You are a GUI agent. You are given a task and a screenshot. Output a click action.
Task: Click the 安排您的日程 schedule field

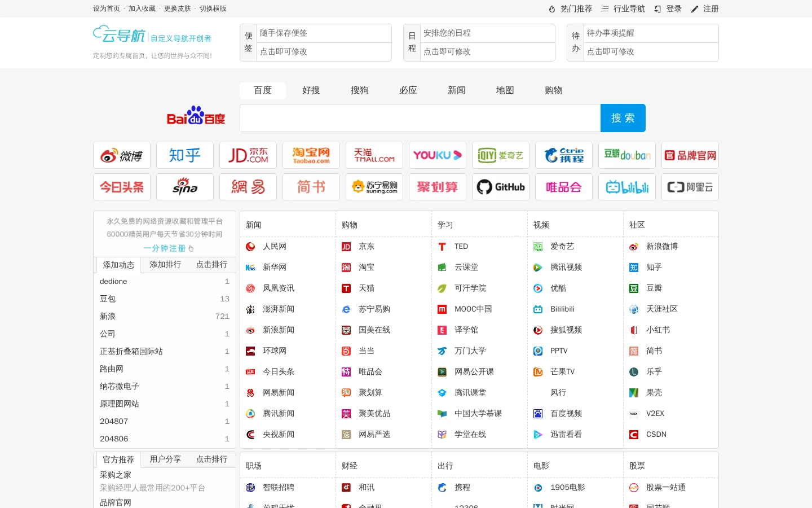click(x=488, y=33)
